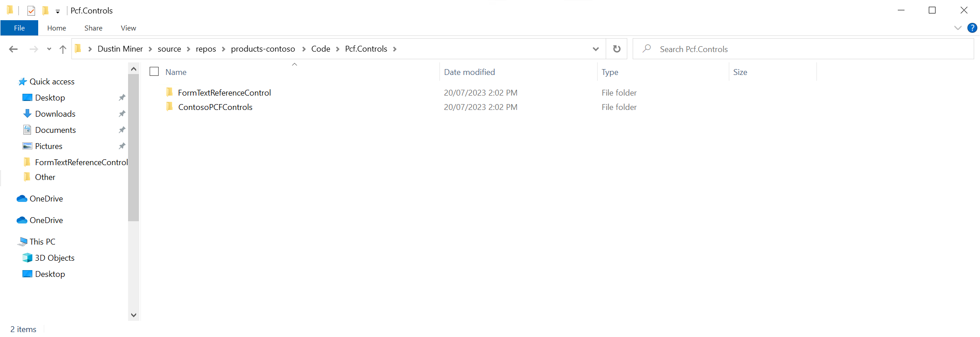Switch to the View ribbon tab
Viewport: 980px width, 337px height.
click(128, 28)
